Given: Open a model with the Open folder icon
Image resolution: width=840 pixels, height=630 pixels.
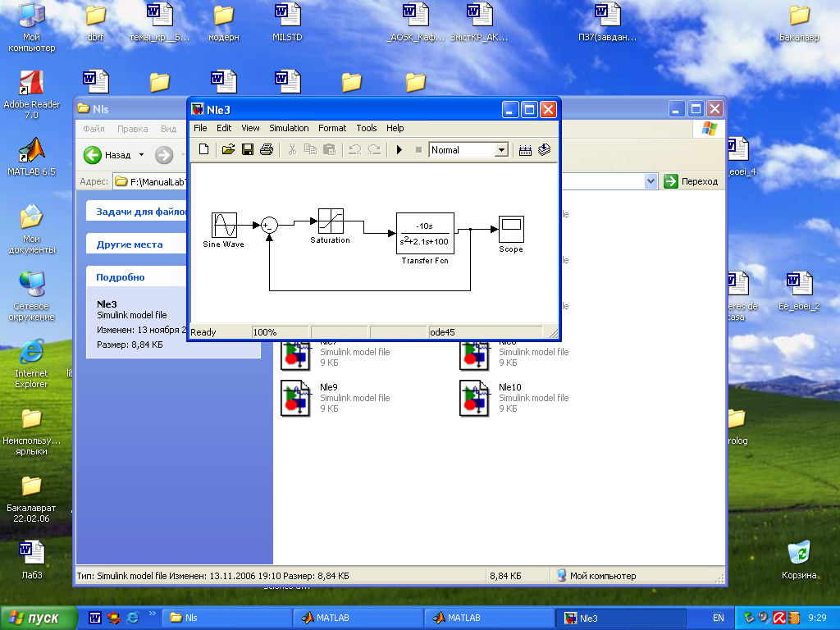Looking at the screenshot, I should [228, 149].
